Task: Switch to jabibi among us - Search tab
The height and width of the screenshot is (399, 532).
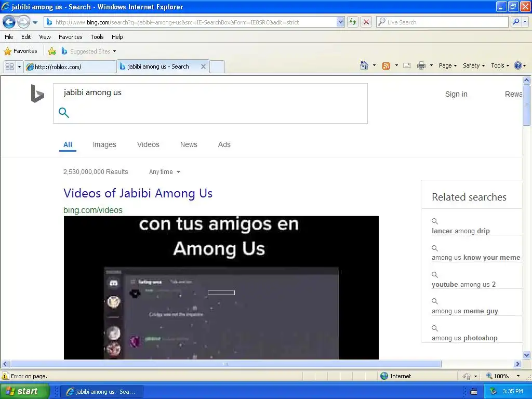Action: pos(158,66)
